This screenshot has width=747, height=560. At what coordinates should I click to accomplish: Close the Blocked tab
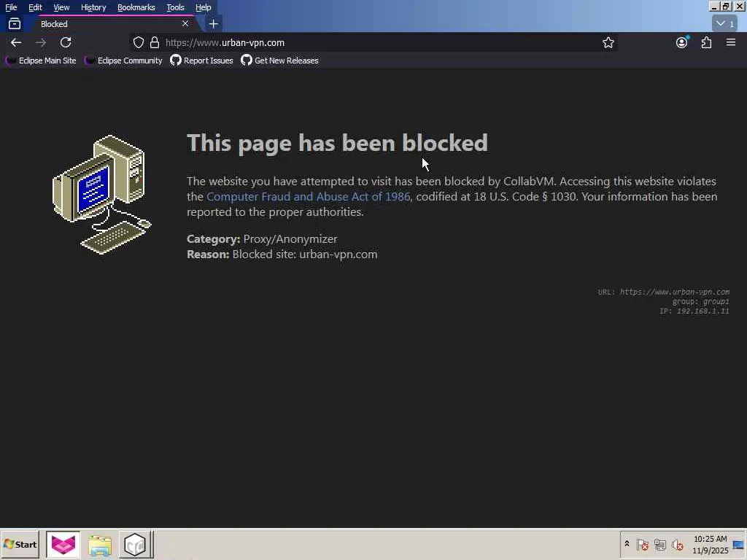[x=185, y=23]
